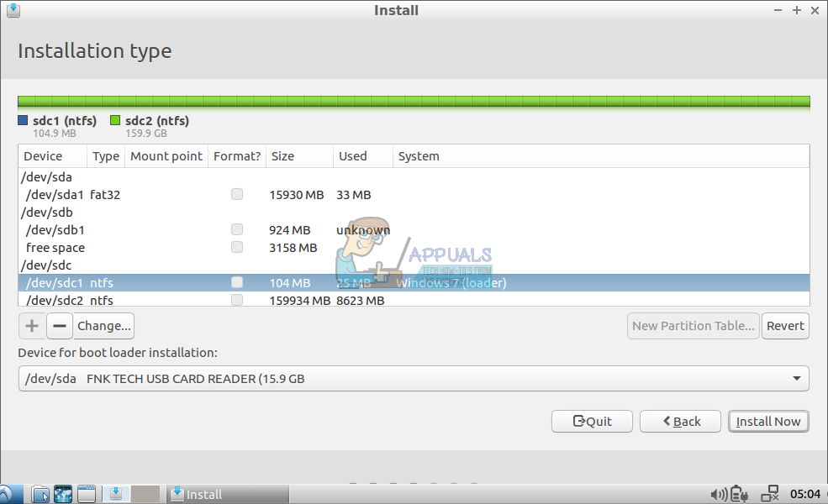Click the 8623 MB used cell

[360, 300]
